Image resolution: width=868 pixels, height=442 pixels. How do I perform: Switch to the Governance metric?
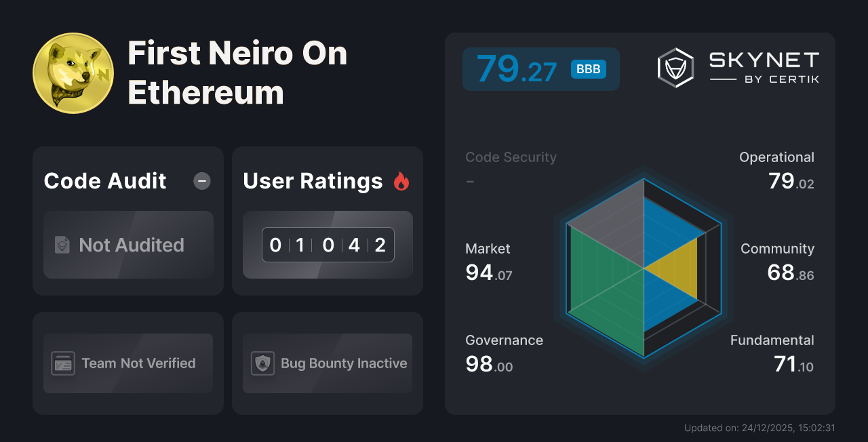[504, 340]
